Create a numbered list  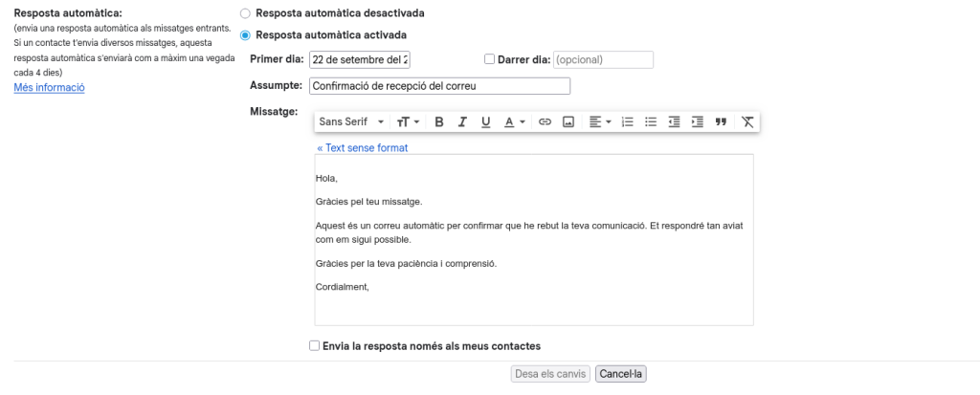coord(628,122)
